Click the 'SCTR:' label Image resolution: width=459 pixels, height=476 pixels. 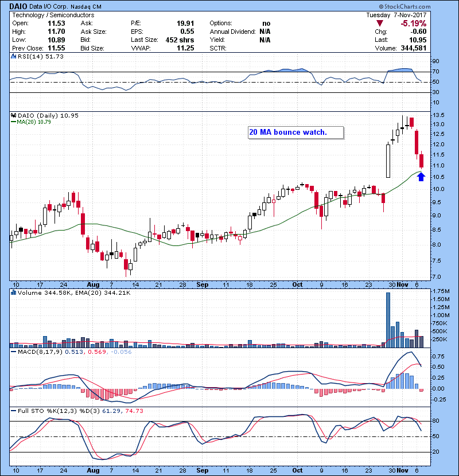tap(218, 48)
